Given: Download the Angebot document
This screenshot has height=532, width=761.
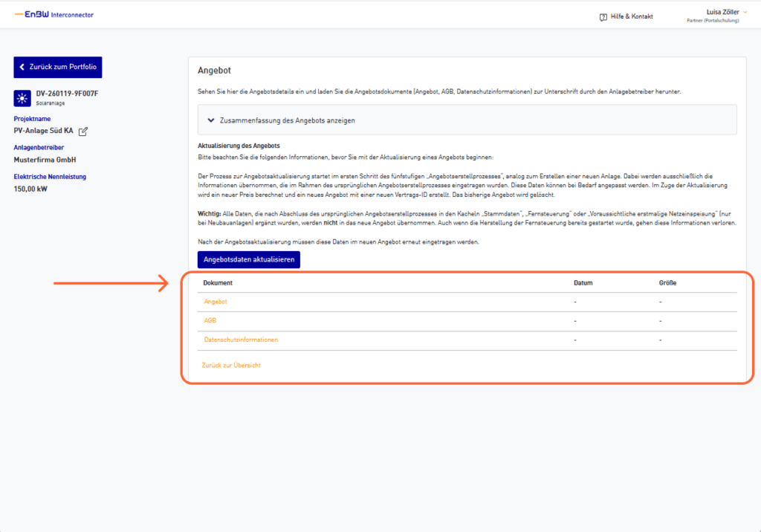Looking at the screenshot, I should 215,302.
